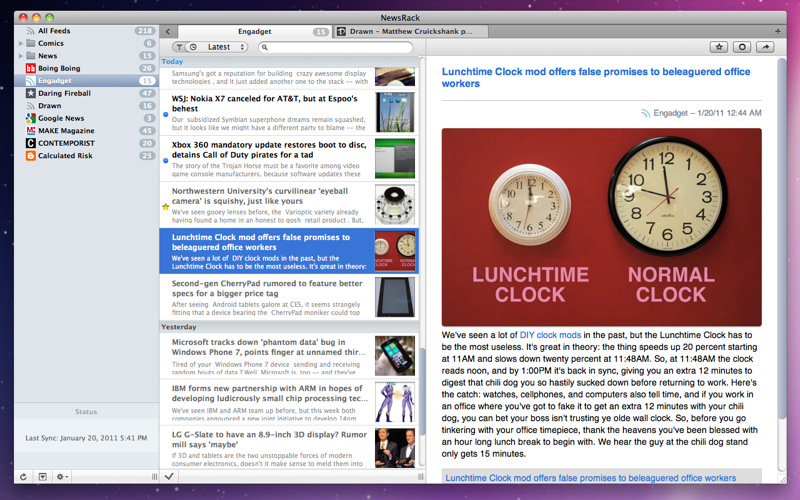Open the Xbox 360 mandatory update article
This screenshot has width=800, height=500.
(x=289, y=159)
